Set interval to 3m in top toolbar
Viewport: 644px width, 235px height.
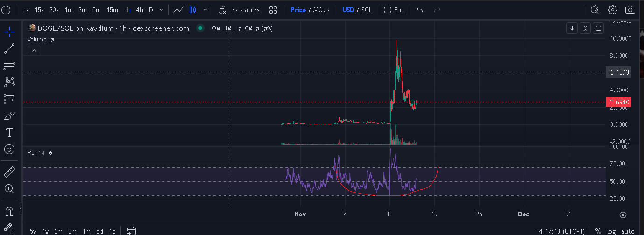[x=83, y=9]
